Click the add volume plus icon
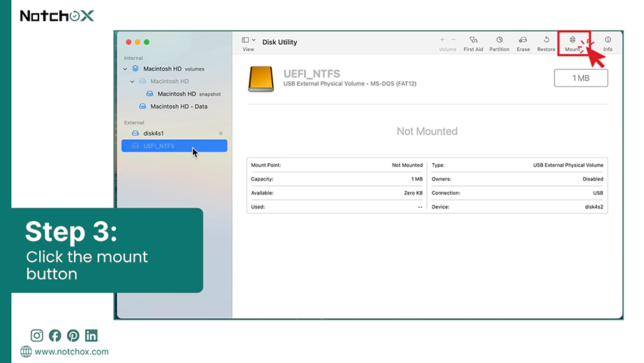This screenshot has width=644, height=363. [442, 40]
